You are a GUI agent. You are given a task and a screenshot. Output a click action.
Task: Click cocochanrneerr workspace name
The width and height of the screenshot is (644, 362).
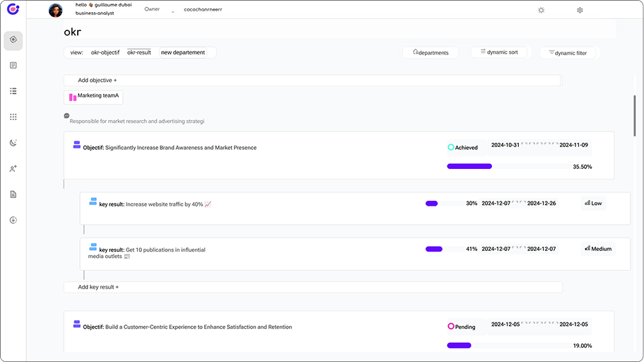(203, 9)
